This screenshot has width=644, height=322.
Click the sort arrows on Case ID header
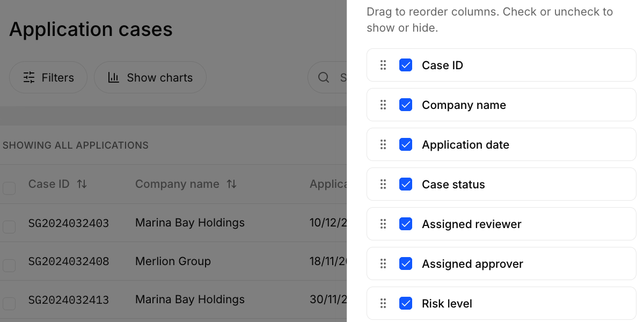point(82,184)
